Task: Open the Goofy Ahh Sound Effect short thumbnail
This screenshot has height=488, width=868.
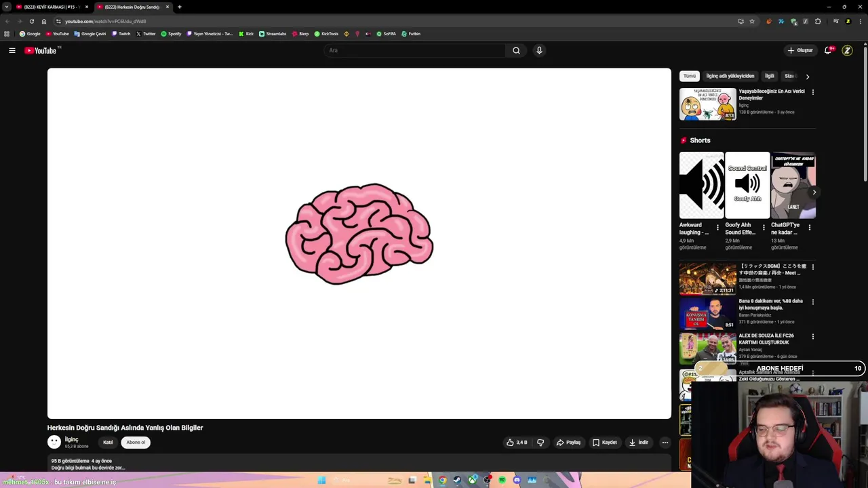Action: [x=747, y=185]
